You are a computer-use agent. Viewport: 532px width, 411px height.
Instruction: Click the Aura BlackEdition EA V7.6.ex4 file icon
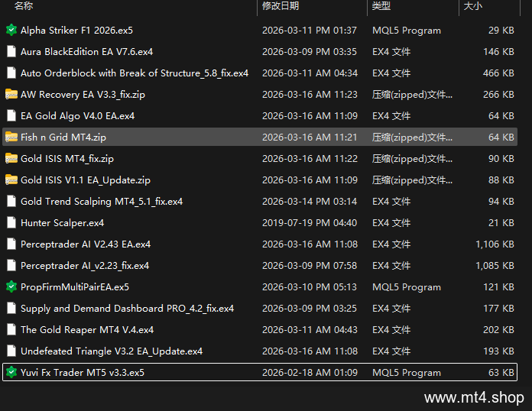11,51
